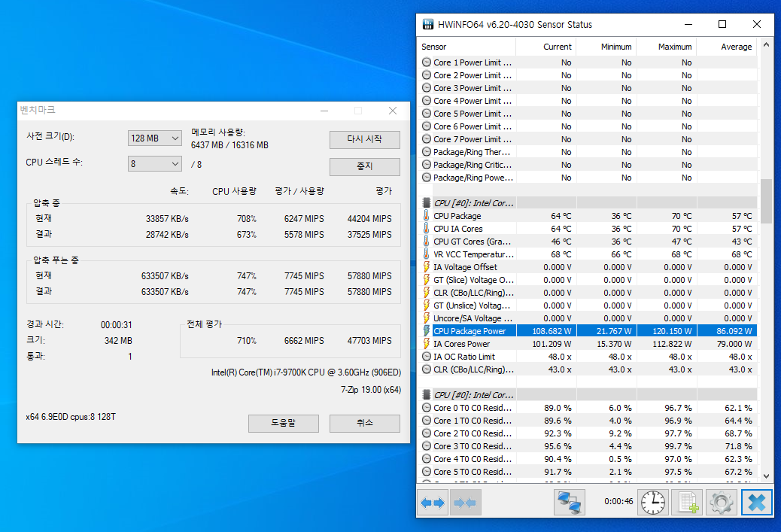The height and width of the screenshot is (532, 781).
Task: Click the IA Cores Power 101.209 W value
Action: pos(552,344)
